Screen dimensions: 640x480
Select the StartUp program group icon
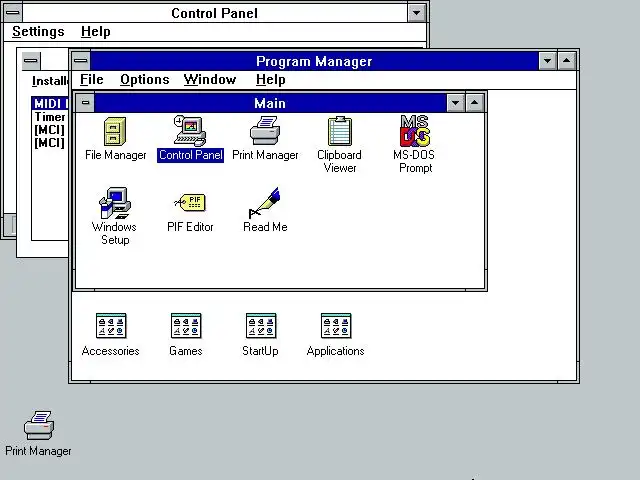pos(260,335)
